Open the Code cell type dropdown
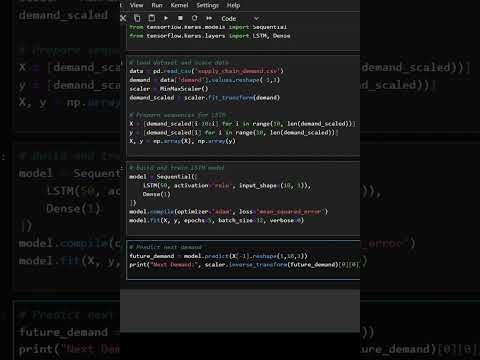Image resolution: width=480 pixels, height=360 pixels. coord(239,18)
